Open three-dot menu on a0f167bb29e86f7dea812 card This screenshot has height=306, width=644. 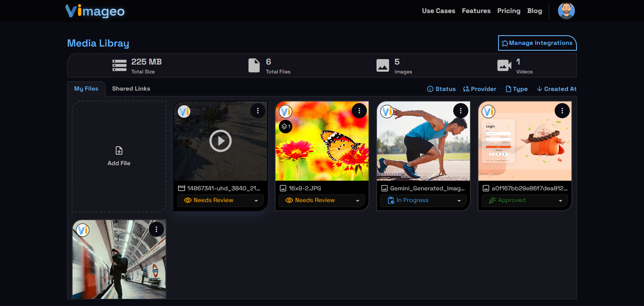pyautogui.click(x=562, y=111)
